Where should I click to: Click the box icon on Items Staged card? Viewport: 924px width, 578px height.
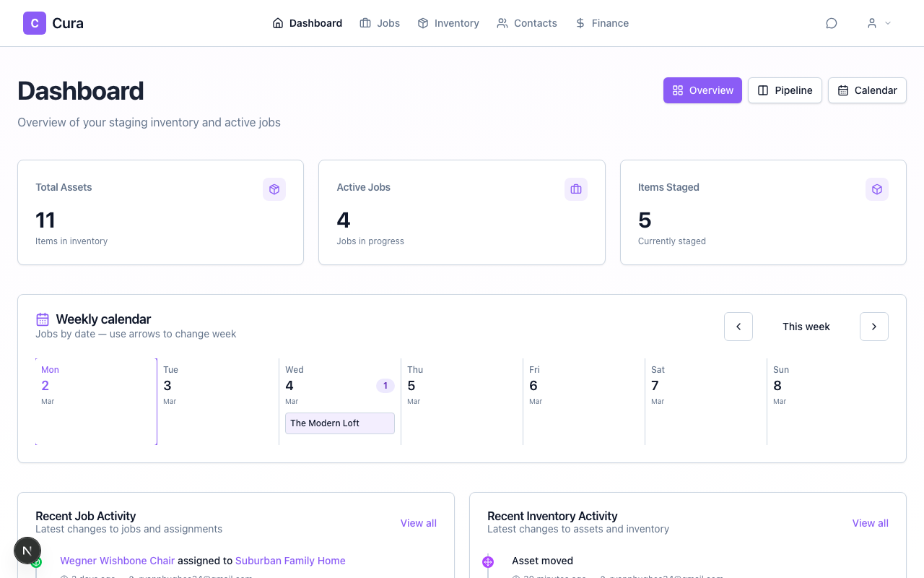coord(876,189)
